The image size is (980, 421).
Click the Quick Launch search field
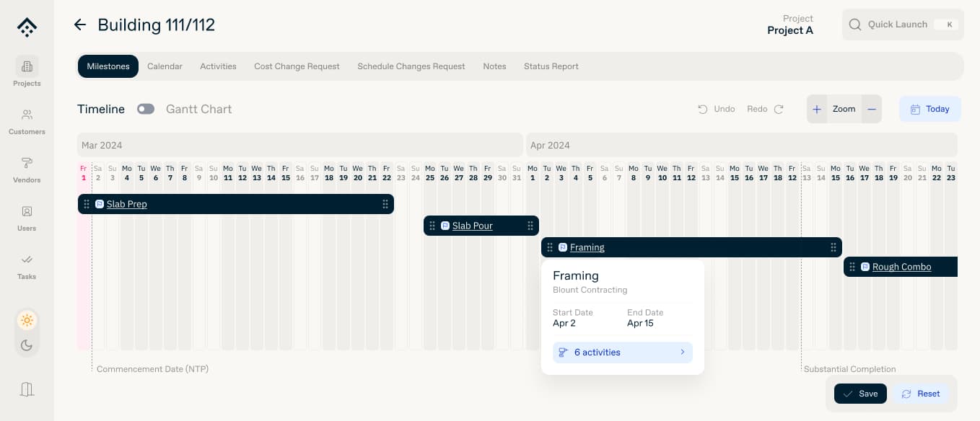pyautogui.click(x=902, y=25)
